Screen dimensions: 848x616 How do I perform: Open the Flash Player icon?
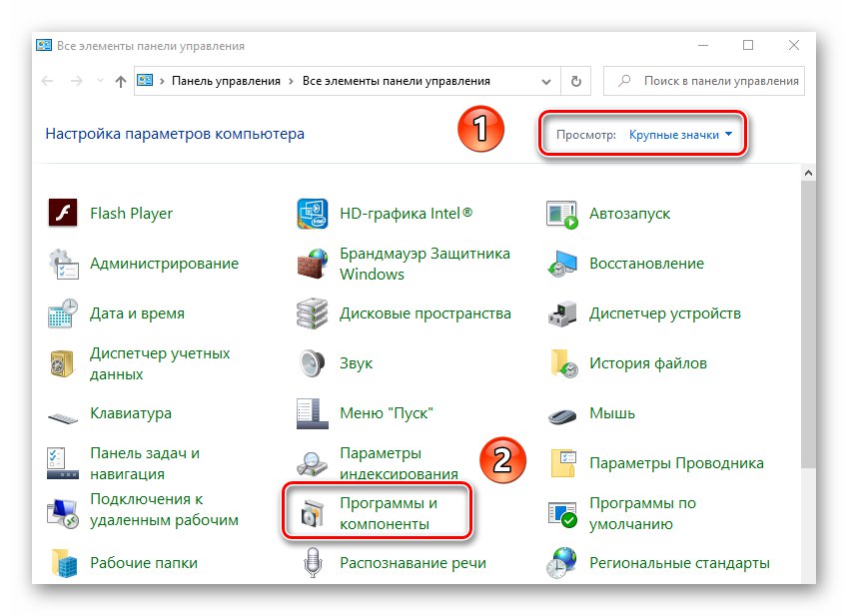pos(63,213)
